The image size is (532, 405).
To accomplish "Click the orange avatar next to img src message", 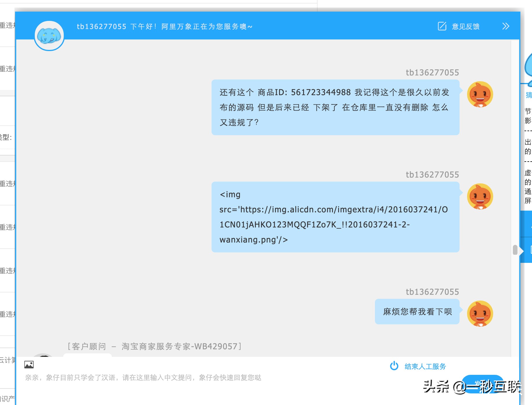I will pos(480,196).
